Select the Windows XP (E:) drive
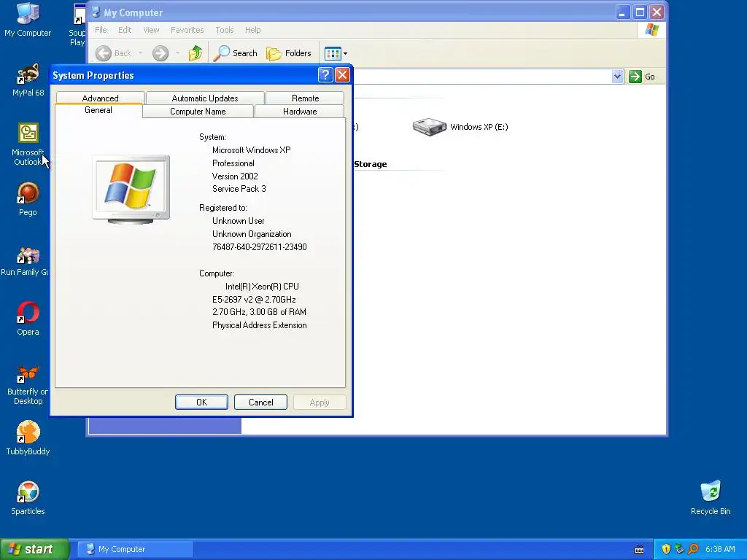 pos(460,127)
